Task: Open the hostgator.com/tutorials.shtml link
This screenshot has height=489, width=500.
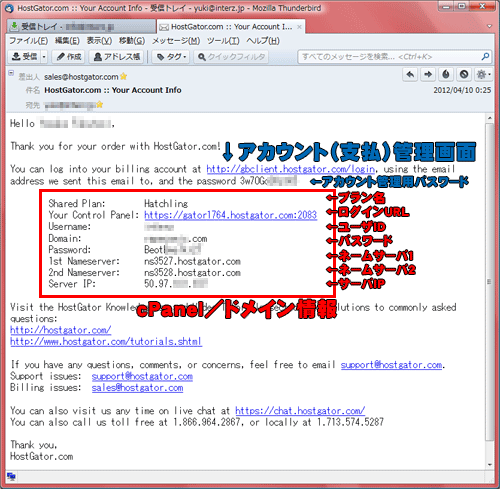Action: (x=106, y=342)
